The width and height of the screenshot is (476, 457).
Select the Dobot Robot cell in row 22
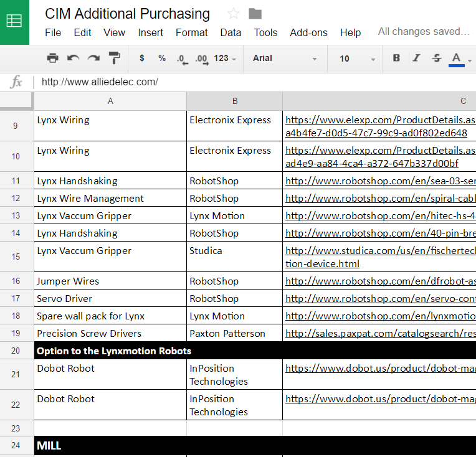(110, 405)
